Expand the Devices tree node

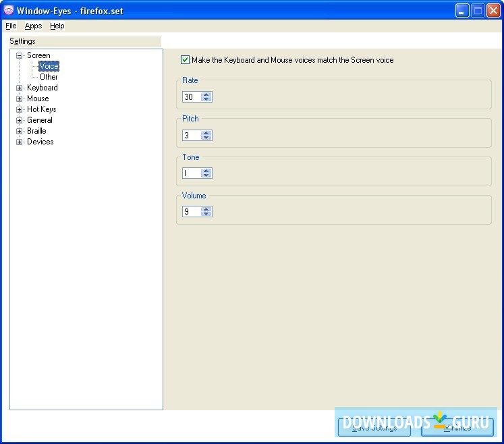pos(20,142)
